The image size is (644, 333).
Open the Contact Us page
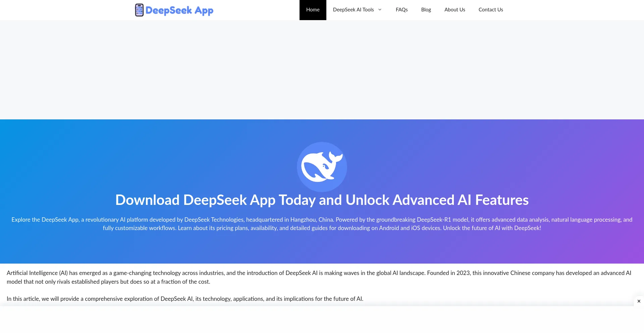490,10
